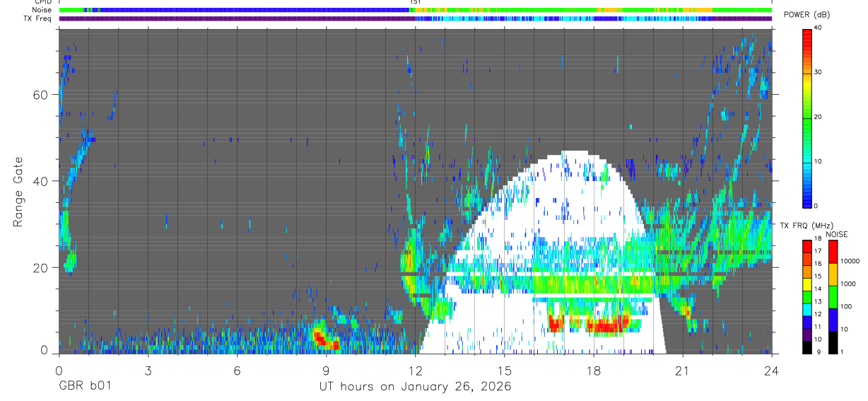This screenshot has width=868, height=401.
Task: Click the 40 tick on the power scale
Action: click(x=818, y=28)
